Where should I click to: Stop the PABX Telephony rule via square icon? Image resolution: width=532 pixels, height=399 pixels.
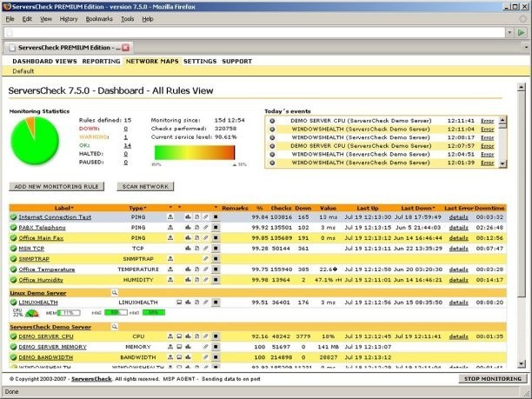click(x=216, y=228)
